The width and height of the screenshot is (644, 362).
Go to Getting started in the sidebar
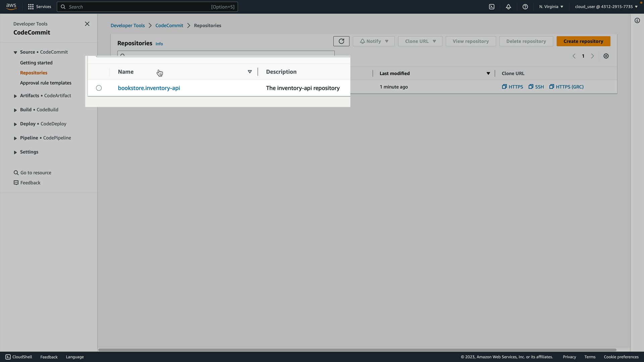point(36,63)
